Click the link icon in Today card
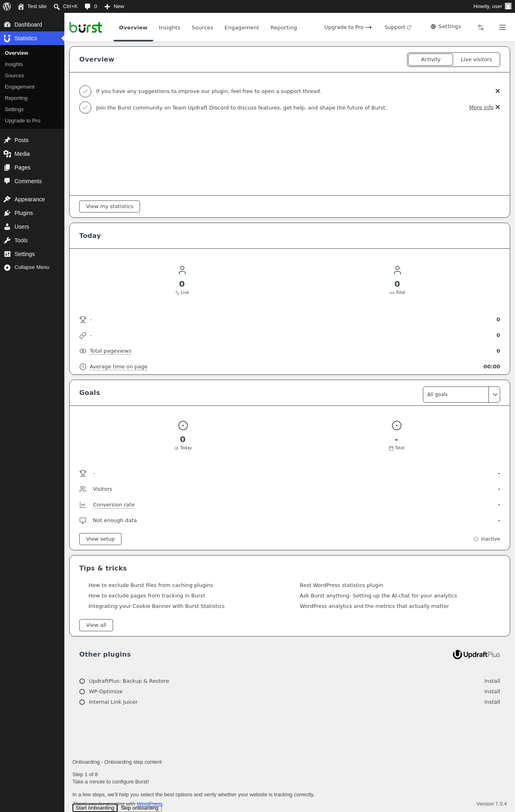Image resolution: width=515 pixels, height=812 pixels. tap(83, 335)
